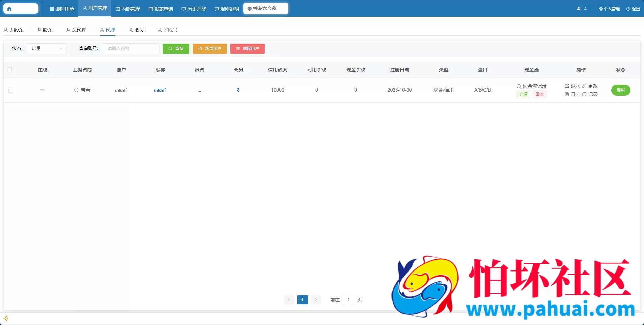Click the 限占 ellipsis for aaaa1
The width and height of the screenshot is (644, 325).
pos(199,90)
